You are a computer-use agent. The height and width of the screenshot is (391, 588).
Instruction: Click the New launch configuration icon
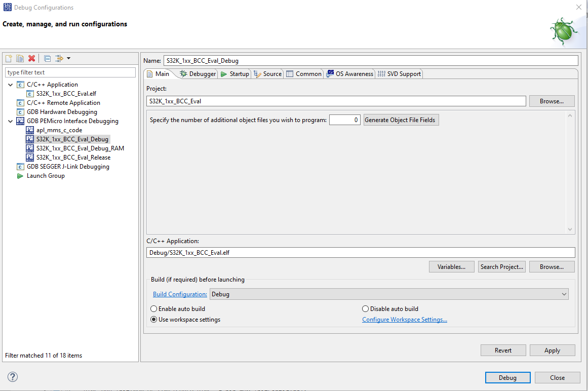[9, 58]
